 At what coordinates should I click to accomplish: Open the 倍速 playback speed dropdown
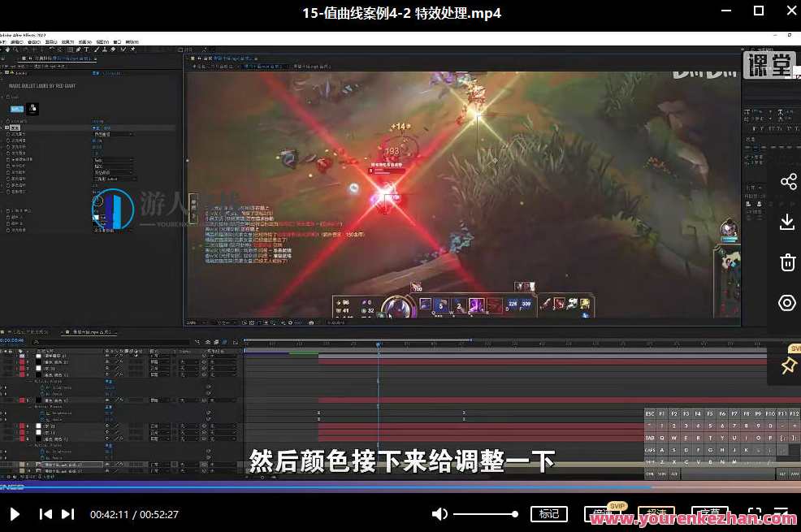click(604, 513)
